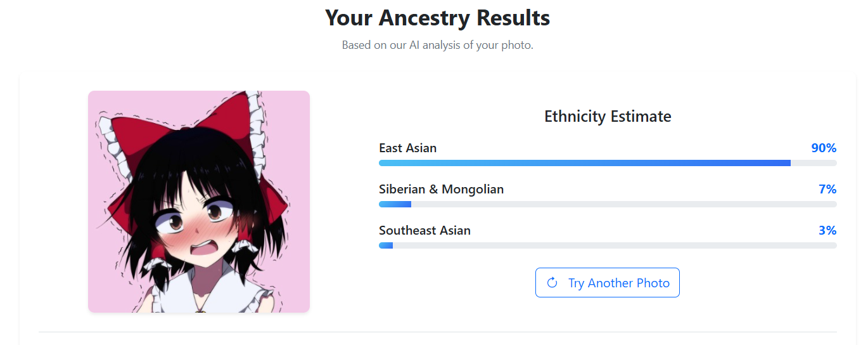Click the horizontal divider below the results
The height and width of the screenshot is (345, 868).
(437, 332)
